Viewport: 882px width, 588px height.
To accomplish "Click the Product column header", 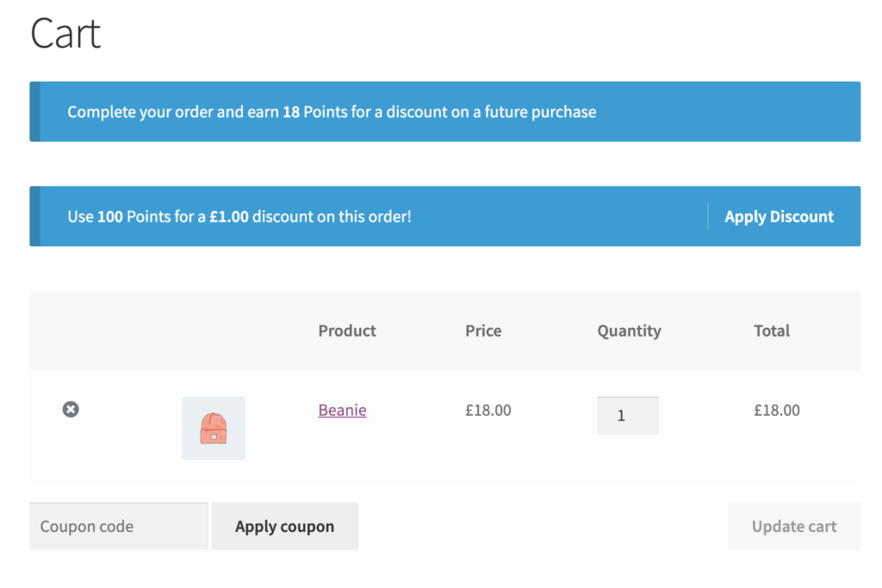I will click(346, 331).
